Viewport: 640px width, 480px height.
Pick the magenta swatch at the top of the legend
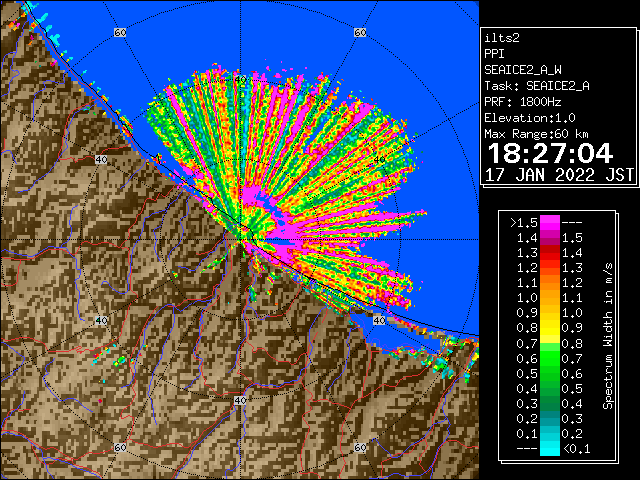coord(550,223)
